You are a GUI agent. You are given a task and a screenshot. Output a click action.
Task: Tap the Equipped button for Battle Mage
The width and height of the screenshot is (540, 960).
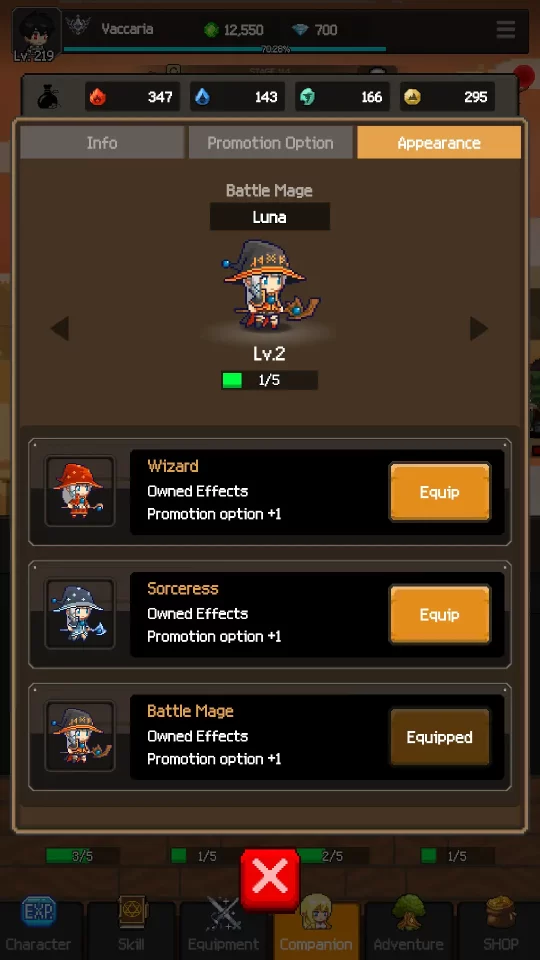[440, 737]
